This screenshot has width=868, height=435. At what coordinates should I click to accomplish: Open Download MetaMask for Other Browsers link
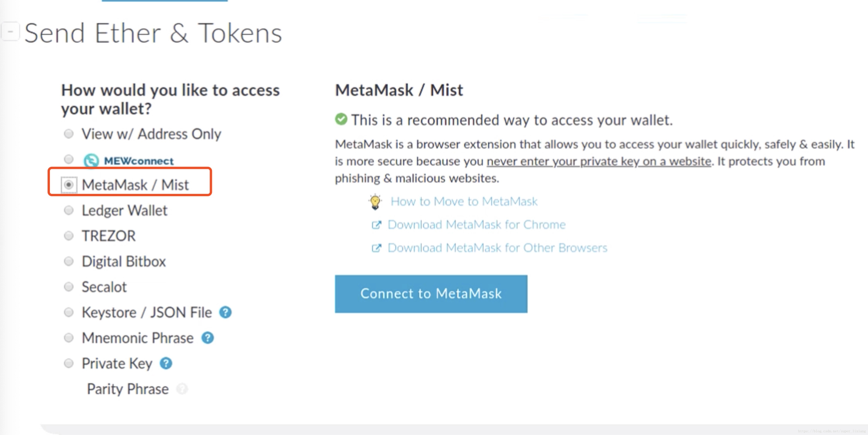point(497,248)
